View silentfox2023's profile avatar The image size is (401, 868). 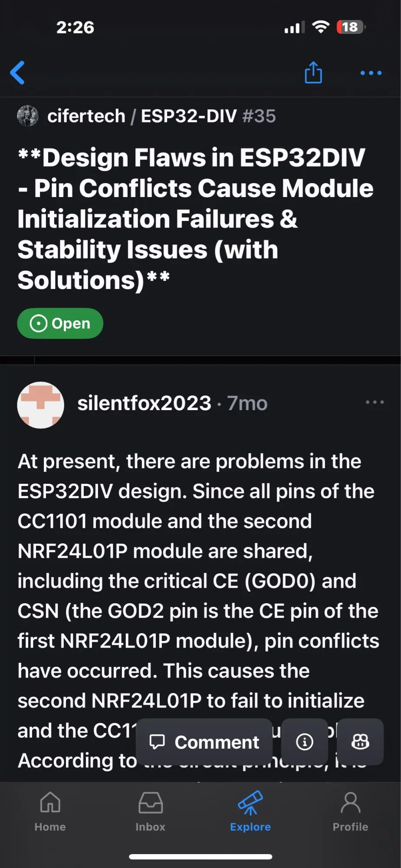(x=41, y=405)
